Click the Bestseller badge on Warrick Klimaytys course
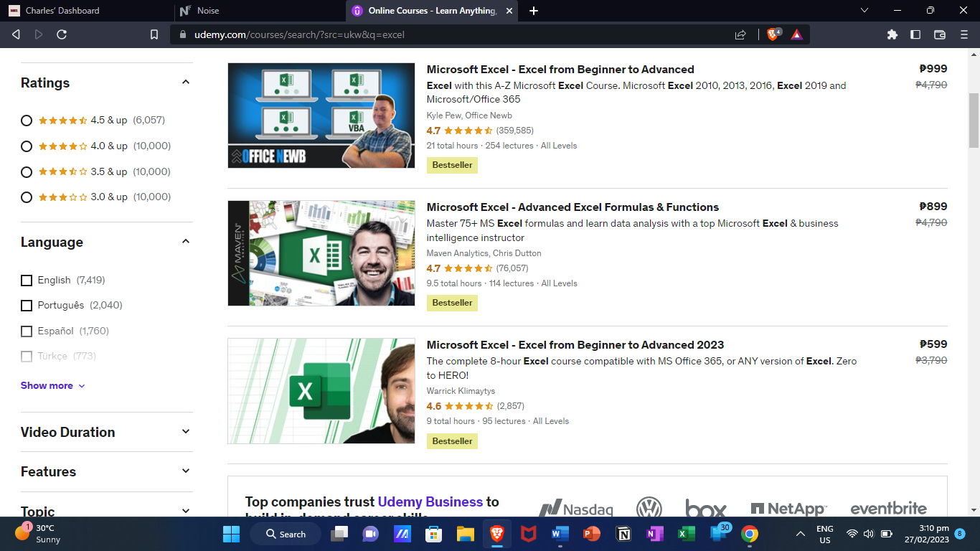 [x=452, y=441]
